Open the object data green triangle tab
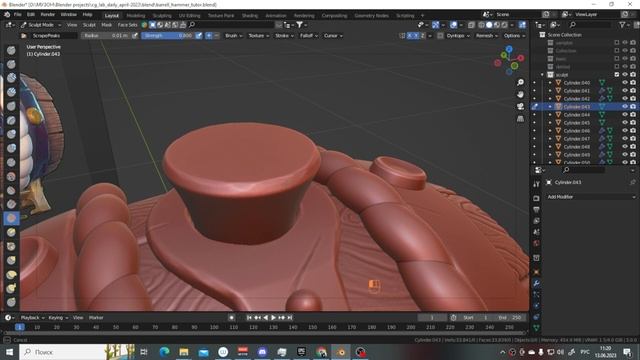This screenshot has width=640, height=360. (x=536, y=327)
